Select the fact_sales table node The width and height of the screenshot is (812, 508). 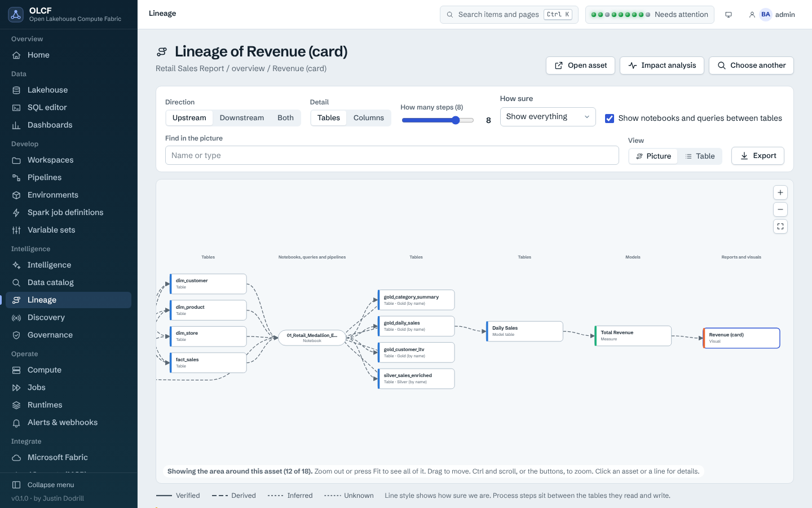point(208,363)
